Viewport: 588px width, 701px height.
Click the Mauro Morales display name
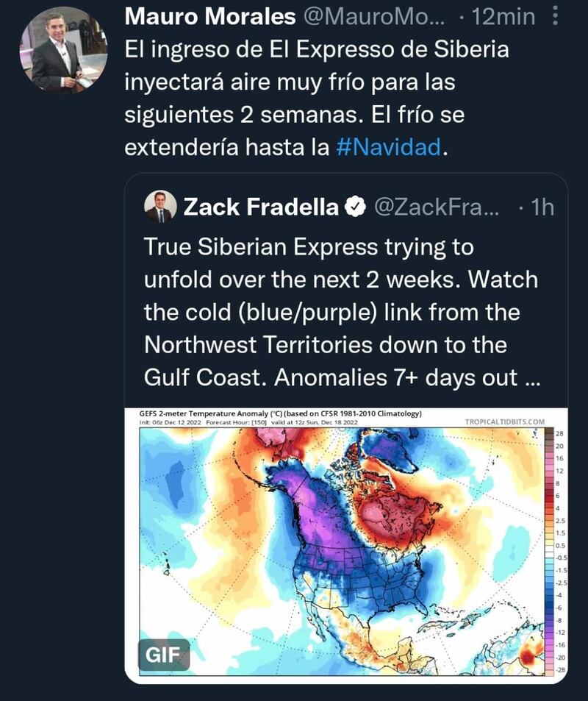click(x=212, y=16)
